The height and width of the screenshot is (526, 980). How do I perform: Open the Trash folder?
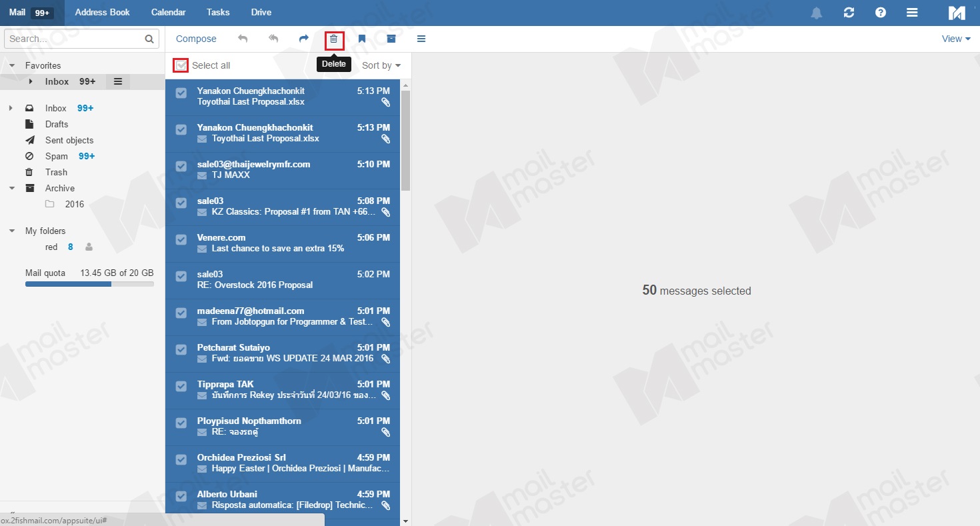(56, 172)
